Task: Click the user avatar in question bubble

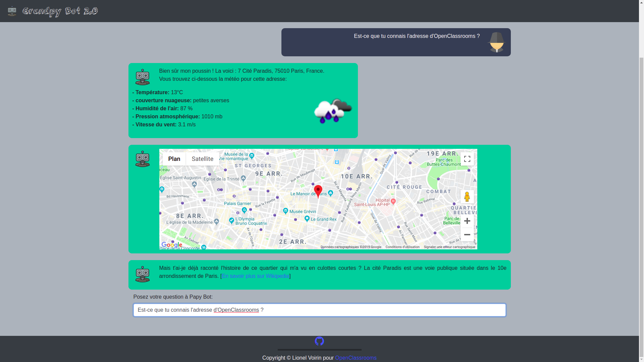Action: coord(496,42)
